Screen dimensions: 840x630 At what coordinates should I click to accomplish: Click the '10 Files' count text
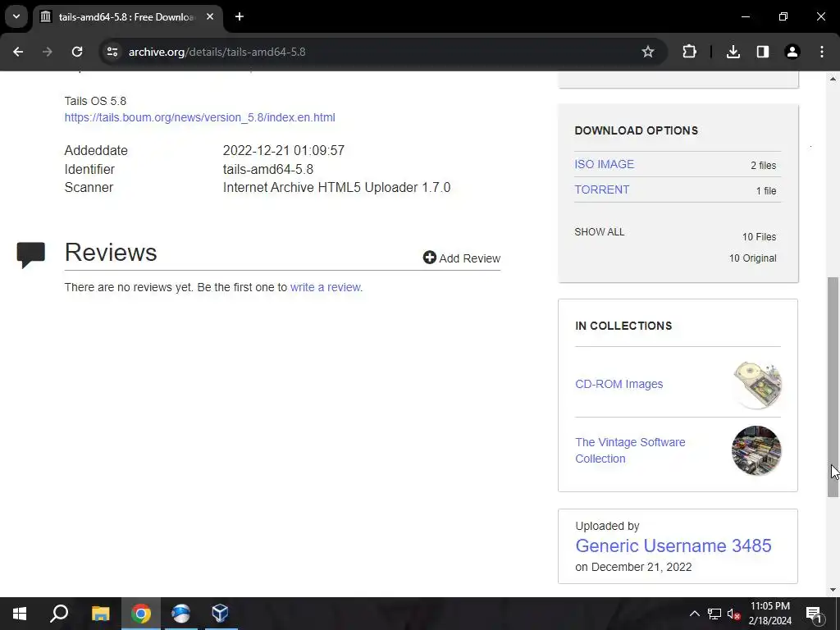(759, 237)
